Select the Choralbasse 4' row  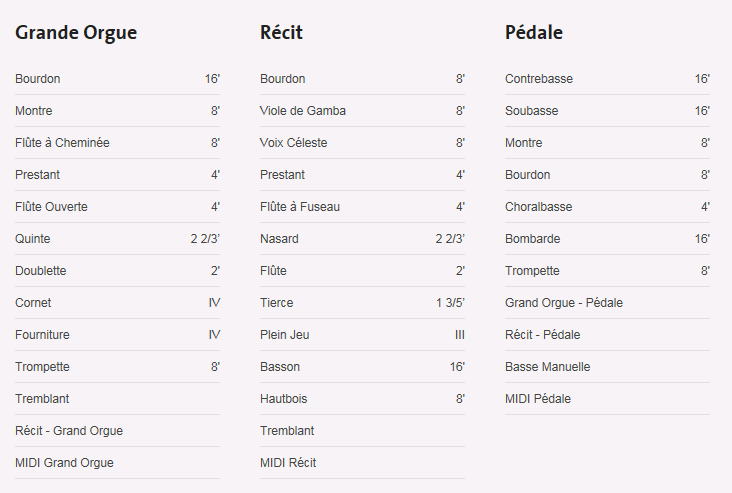pos(607,207)
